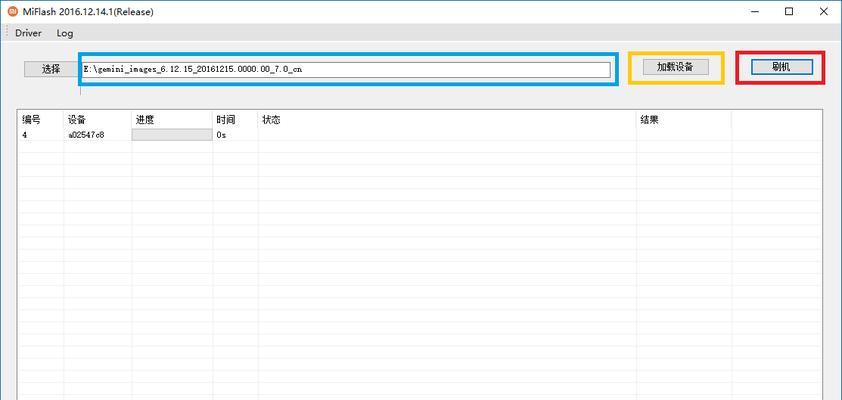842x400 pixels.
Task: Click the 0s elapsed time cell
Action: tap(221, 135)
